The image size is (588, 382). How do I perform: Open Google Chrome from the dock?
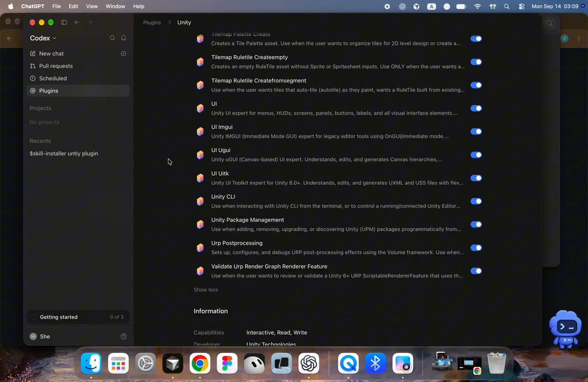200,363
